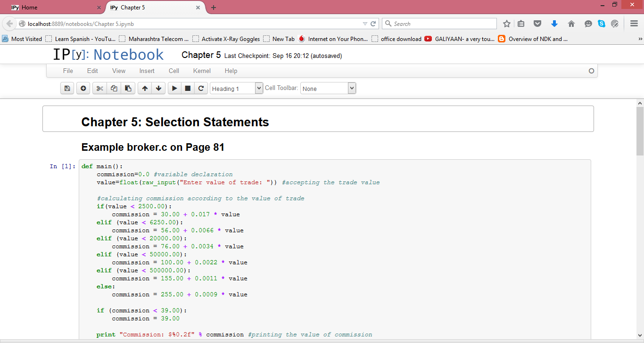Cut selected cell with scissors icon
Viewport: 644px width, 343px height.
[x=99, y=89]
